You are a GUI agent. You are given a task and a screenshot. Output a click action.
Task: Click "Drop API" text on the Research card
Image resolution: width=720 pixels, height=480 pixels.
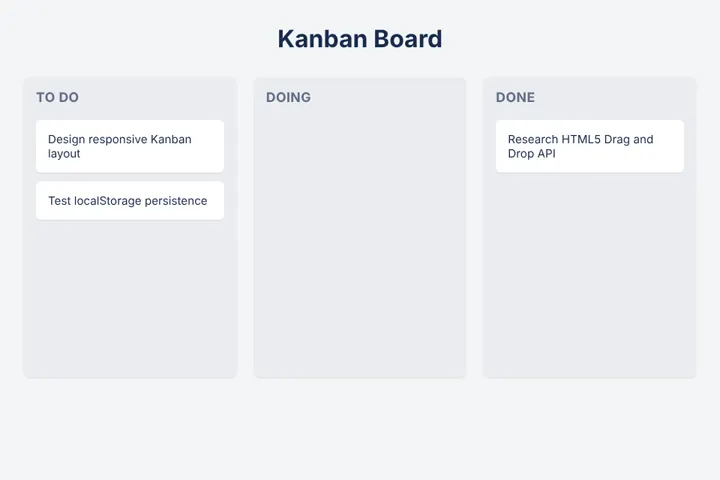(x=532, y=153)
